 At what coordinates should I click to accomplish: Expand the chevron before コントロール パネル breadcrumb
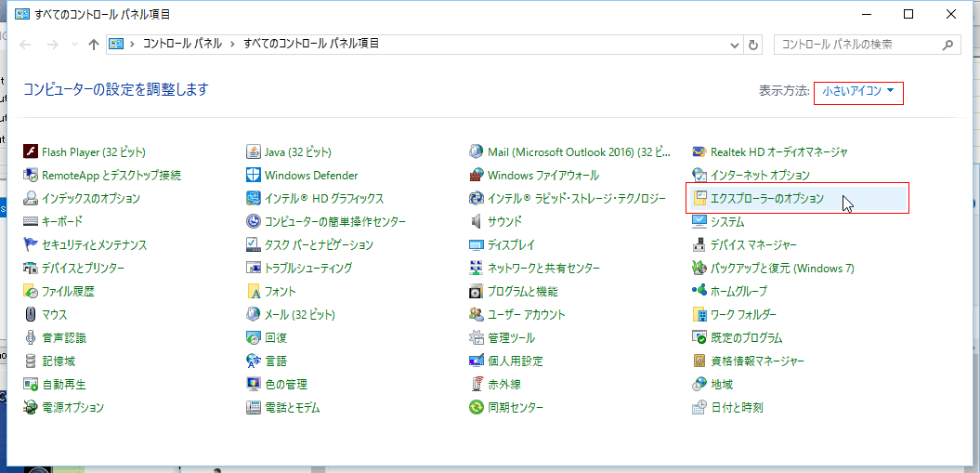click(x=132, y=44)
